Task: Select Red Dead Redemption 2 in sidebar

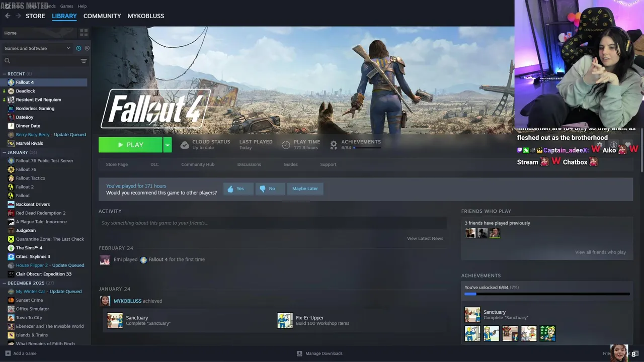Action: tap(41, 213)
